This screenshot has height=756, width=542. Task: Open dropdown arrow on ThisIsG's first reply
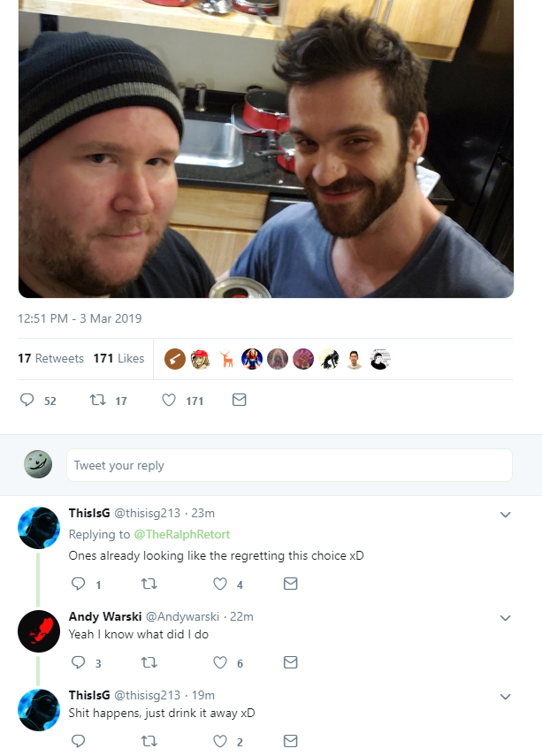coord(506,515)
